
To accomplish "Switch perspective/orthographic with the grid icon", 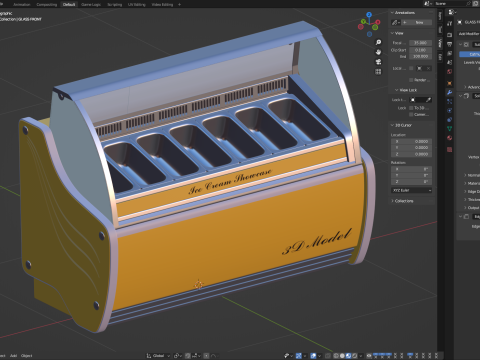I will click(x=378, y=72).
